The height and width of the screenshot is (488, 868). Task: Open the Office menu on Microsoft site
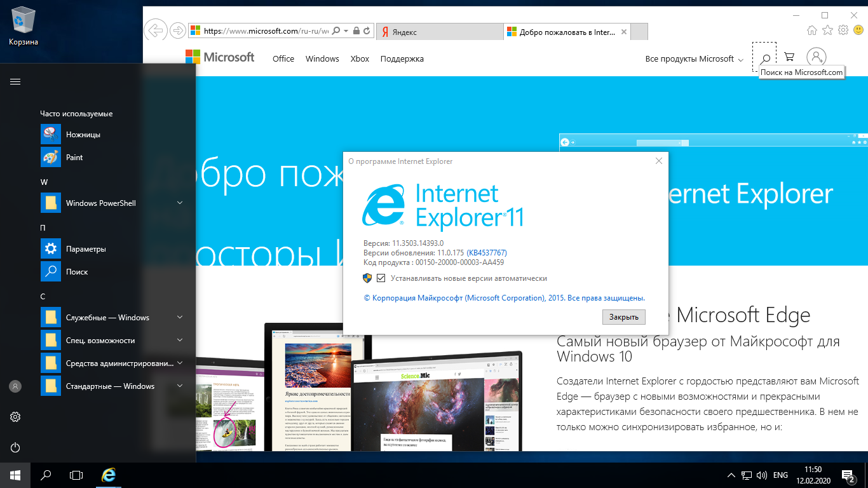[283, 58]
